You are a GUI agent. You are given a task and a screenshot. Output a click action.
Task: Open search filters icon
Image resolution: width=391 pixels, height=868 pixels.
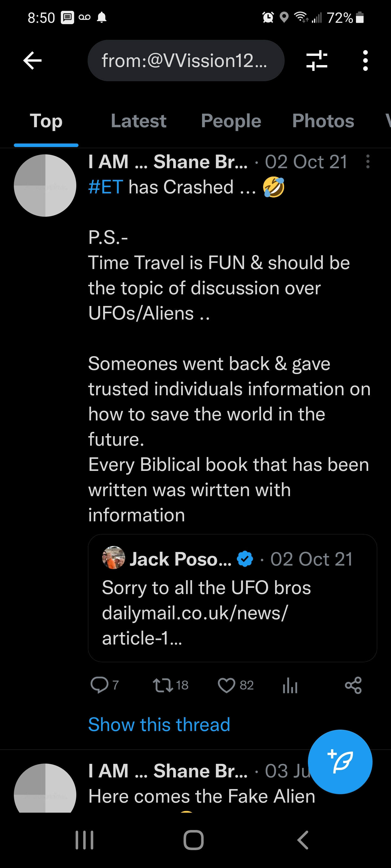[316, 61]
